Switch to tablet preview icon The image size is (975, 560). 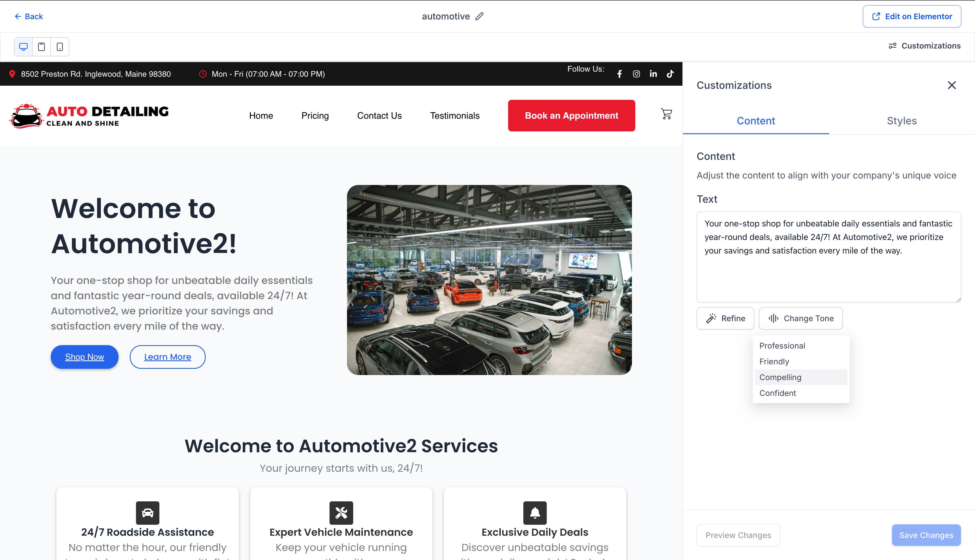point(41,47)
